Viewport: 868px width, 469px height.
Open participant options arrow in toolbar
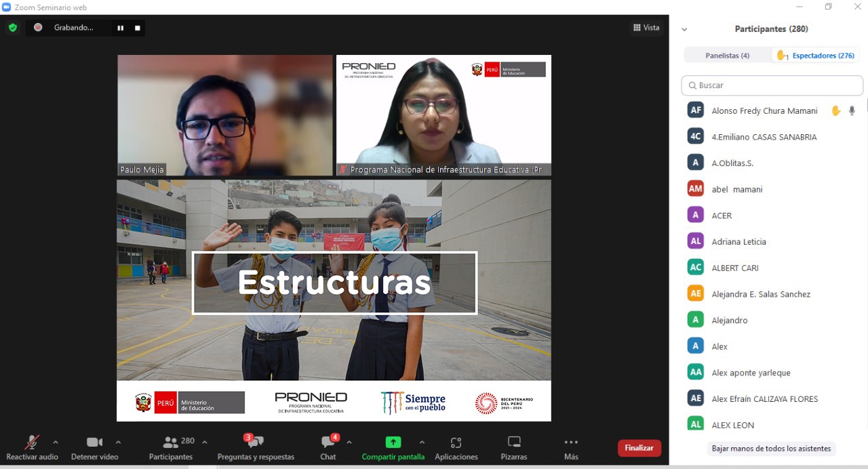click(204, 443)
